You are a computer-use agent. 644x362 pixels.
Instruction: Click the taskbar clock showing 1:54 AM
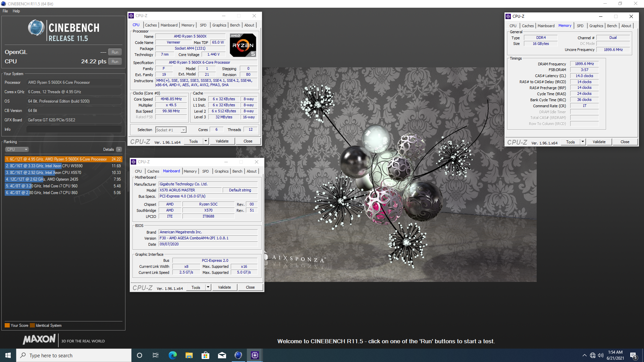pos(615,355)
